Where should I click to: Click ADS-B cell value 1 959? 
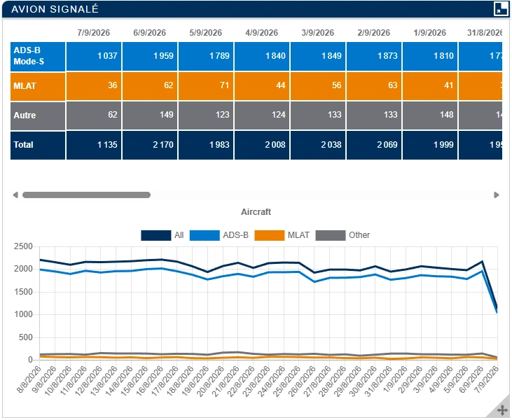(x=150, y=56)
